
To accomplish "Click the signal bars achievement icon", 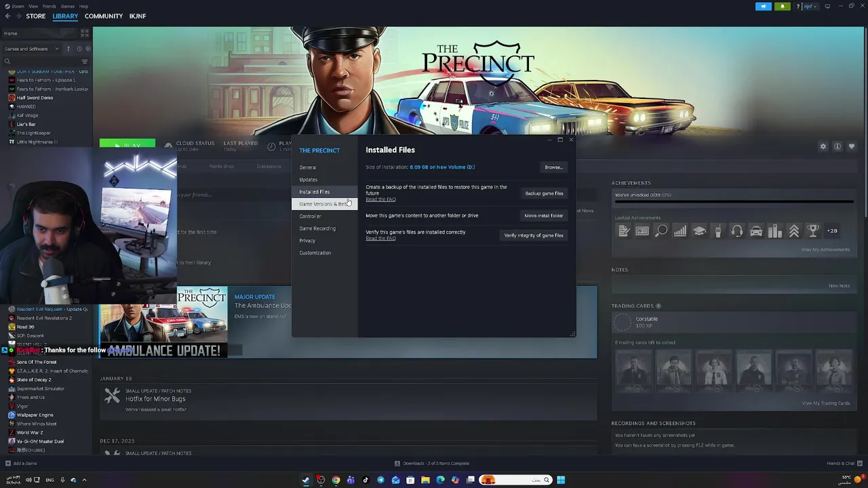I will [680, 231].
